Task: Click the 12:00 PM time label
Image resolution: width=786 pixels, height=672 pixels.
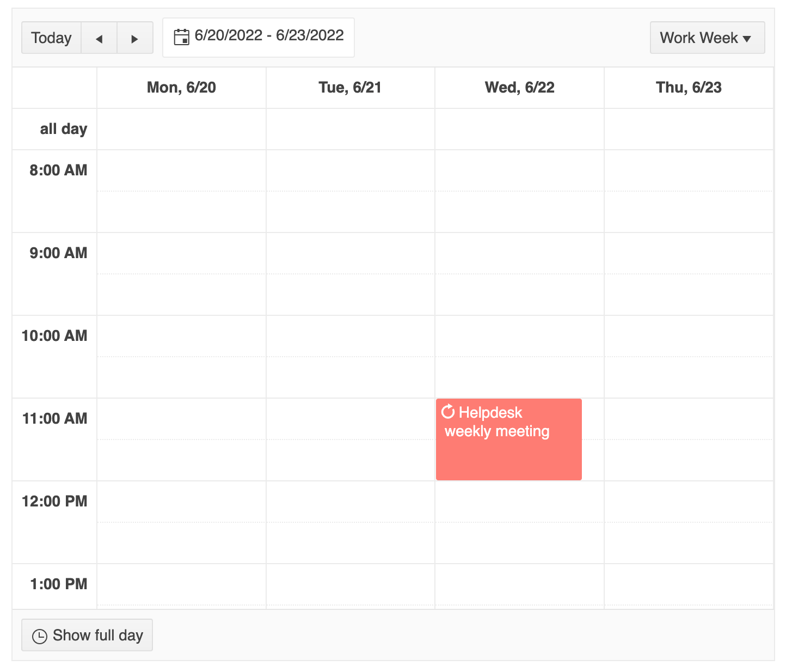Action: tap(54, 501)
